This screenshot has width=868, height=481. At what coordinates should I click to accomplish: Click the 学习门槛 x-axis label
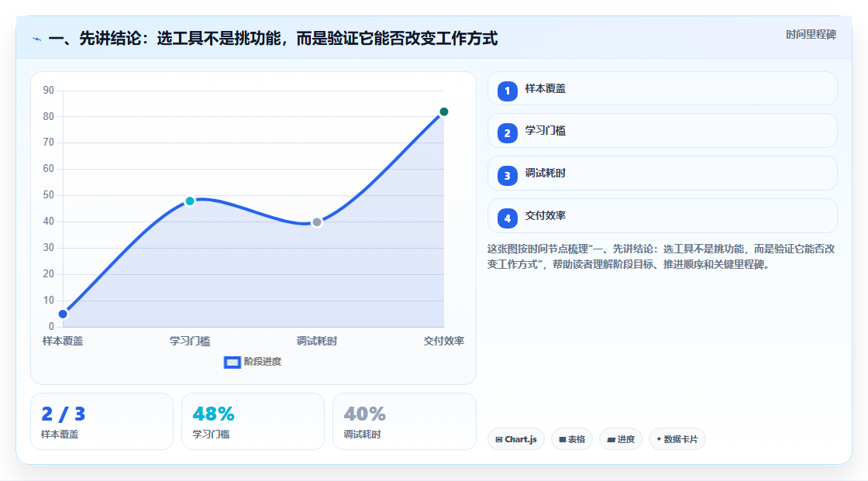(190, 341)
